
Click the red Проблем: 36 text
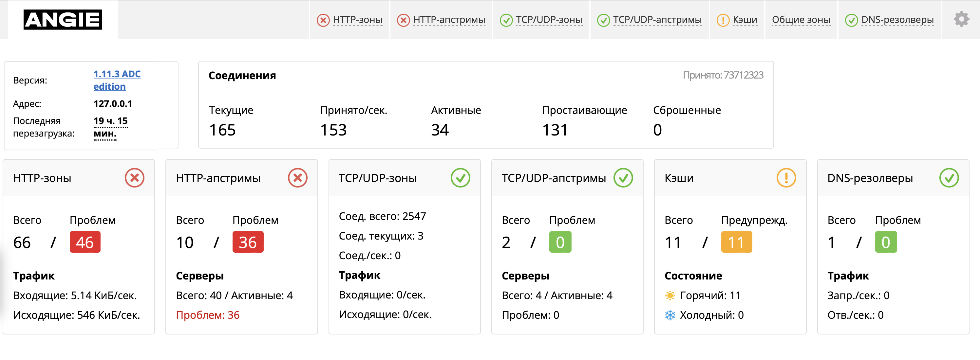click(208, 315)
